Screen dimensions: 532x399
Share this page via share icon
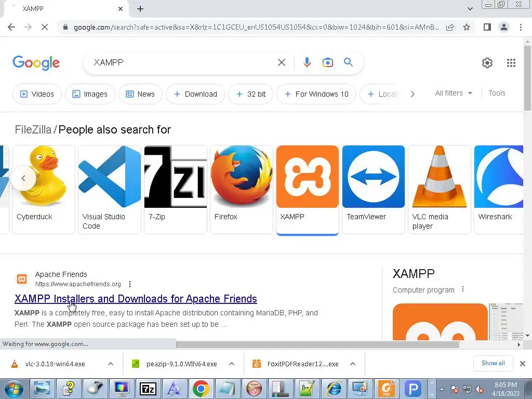click(450, 27)
